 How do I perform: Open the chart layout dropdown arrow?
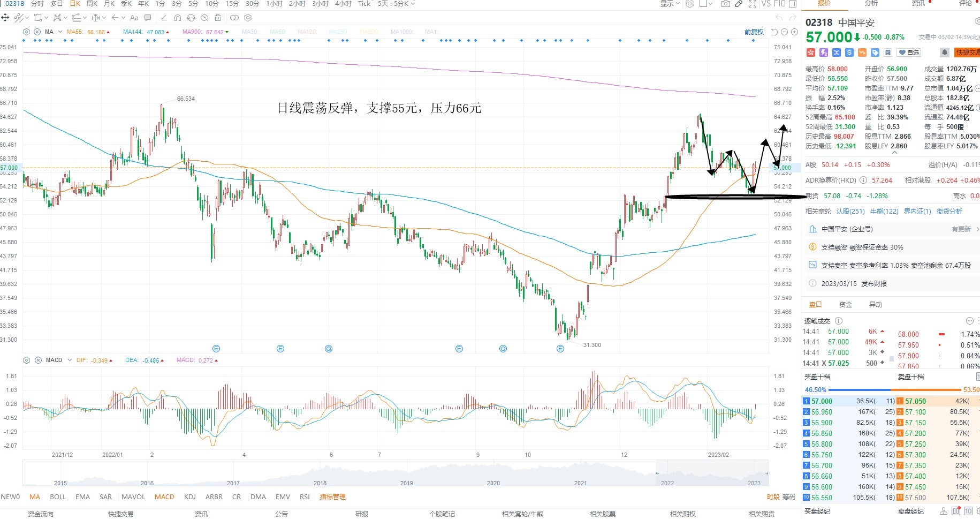point(710,4)
